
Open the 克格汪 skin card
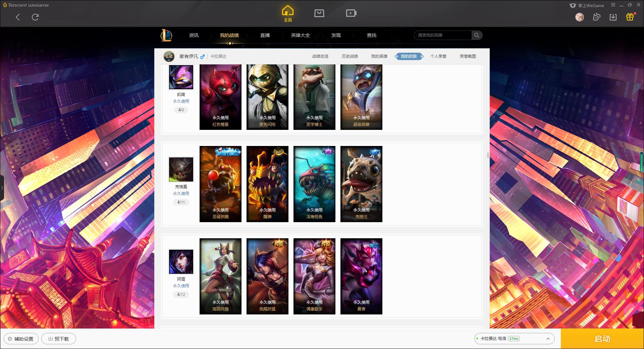361,184
